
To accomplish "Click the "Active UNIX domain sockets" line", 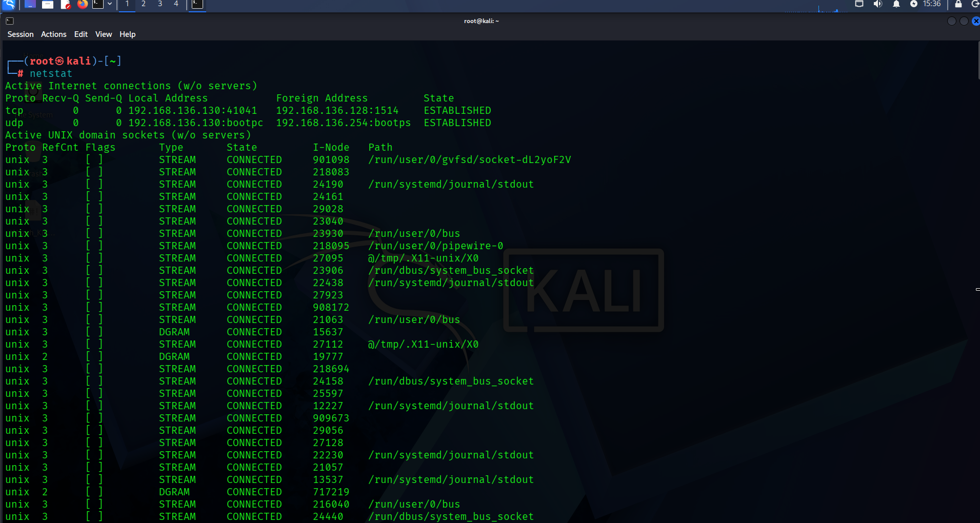I will [x=128, y=135].
